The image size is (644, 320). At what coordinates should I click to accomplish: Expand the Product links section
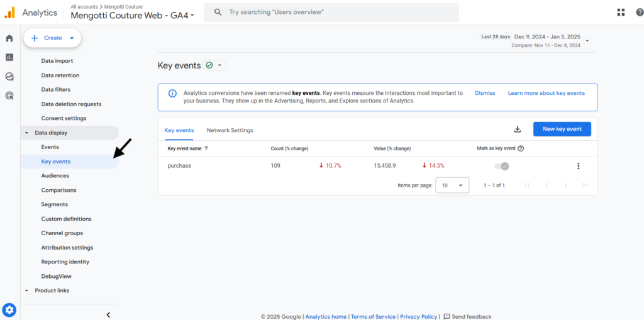pos(27,290)
